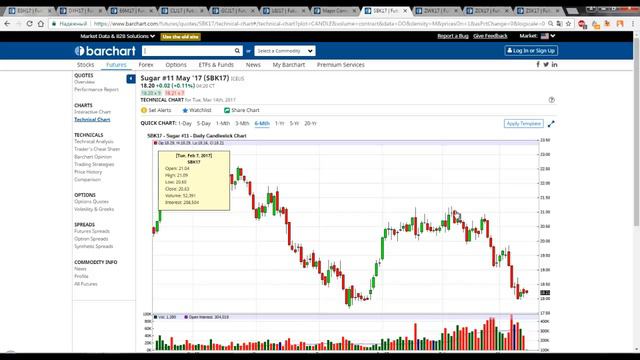
Task: Click the orange square extension icon in Chrome toolbar
Action: pos(620,24)
